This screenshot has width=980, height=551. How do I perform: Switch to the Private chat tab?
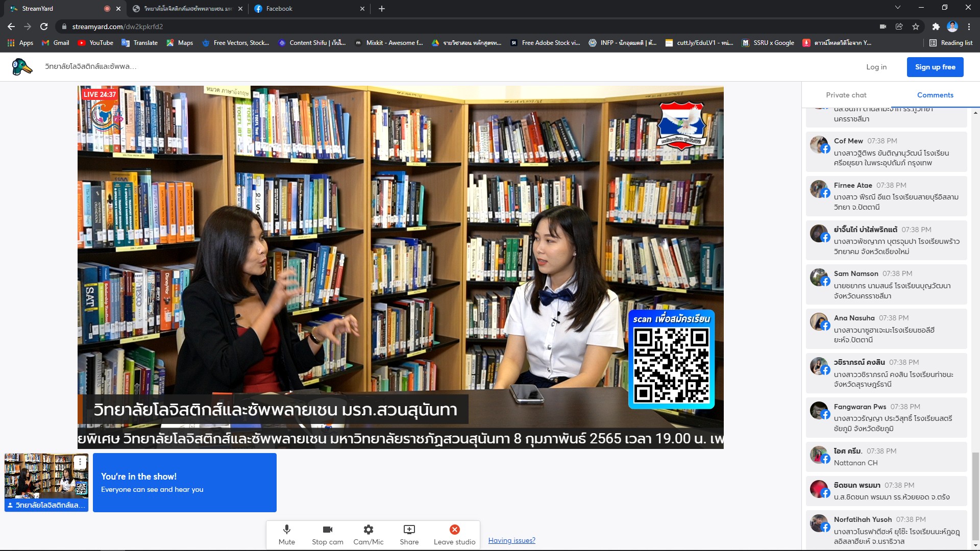pos(846,95)
